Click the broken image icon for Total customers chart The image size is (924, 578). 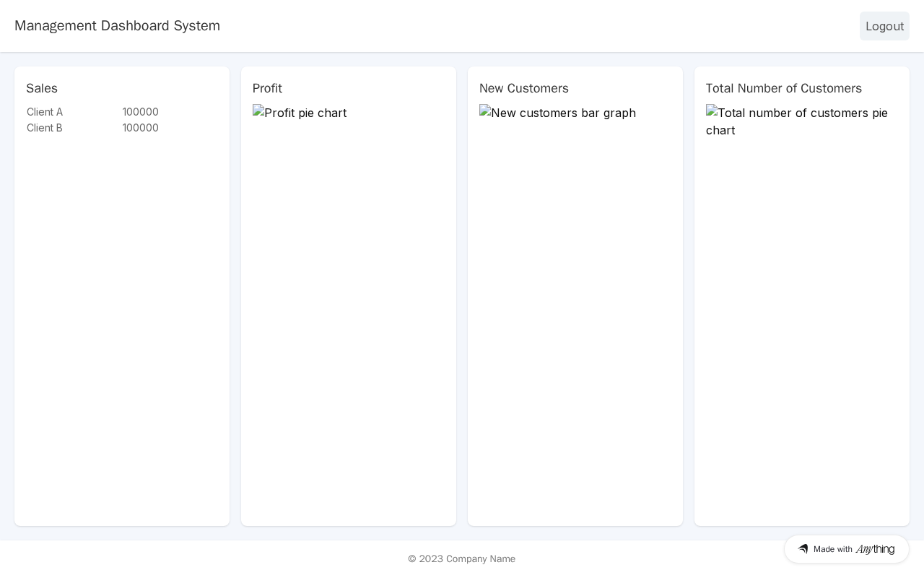[x=712, y=111]
